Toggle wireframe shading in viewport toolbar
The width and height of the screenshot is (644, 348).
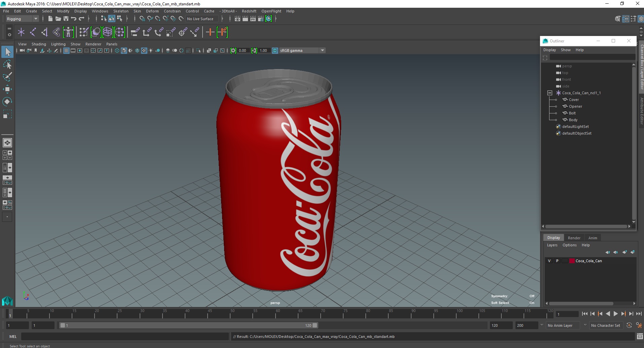[x=117, y=50]
